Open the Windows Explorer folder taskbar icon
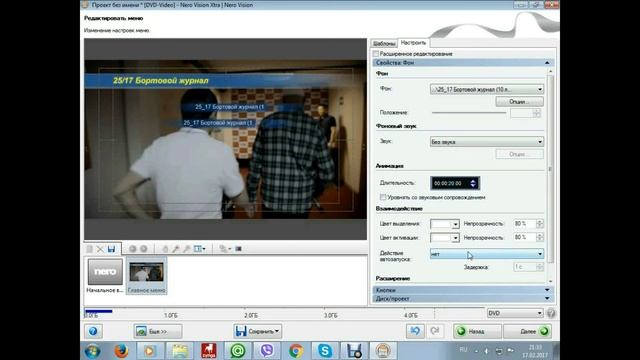The width and height of the screenshot is (640, 360). (180, 351)
